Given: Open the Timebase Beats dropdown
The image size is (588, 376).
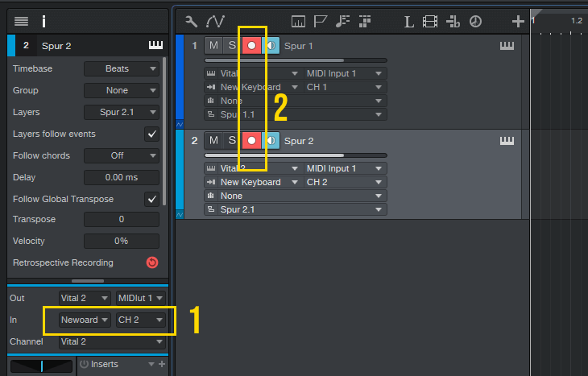Looking at the screenshot, I should click(122, 68).
